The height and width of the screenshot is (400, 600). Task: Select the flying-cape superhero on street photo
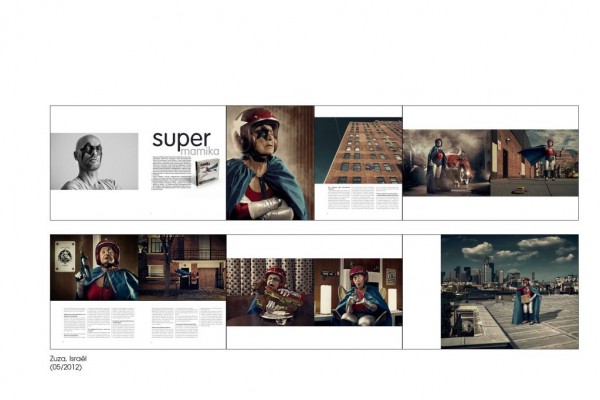[x=534, y=162]
